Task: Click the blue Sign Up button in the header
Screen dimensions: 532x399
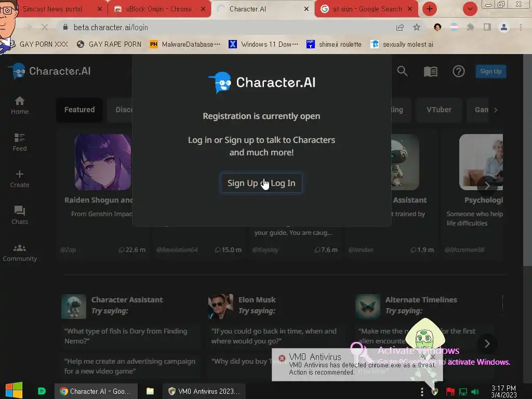Action: tap(490, 71)
